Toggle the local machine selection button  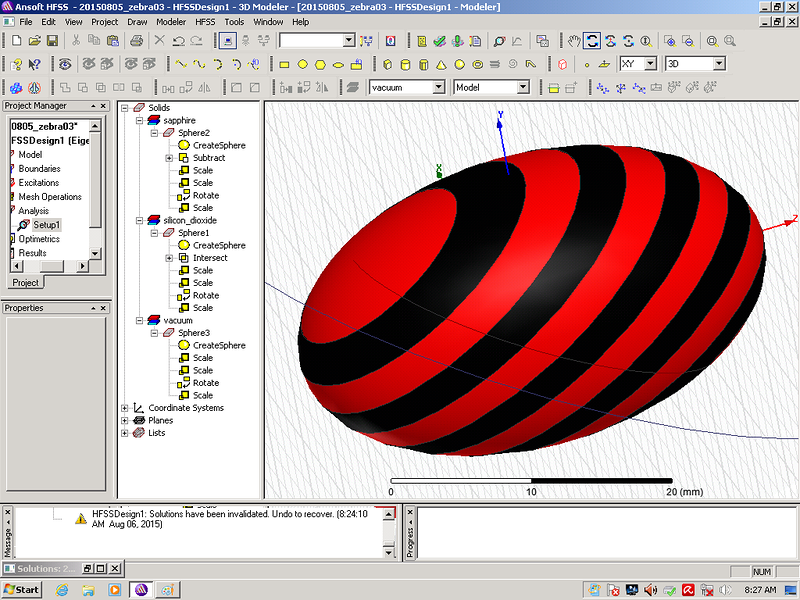tap(228, 41)
